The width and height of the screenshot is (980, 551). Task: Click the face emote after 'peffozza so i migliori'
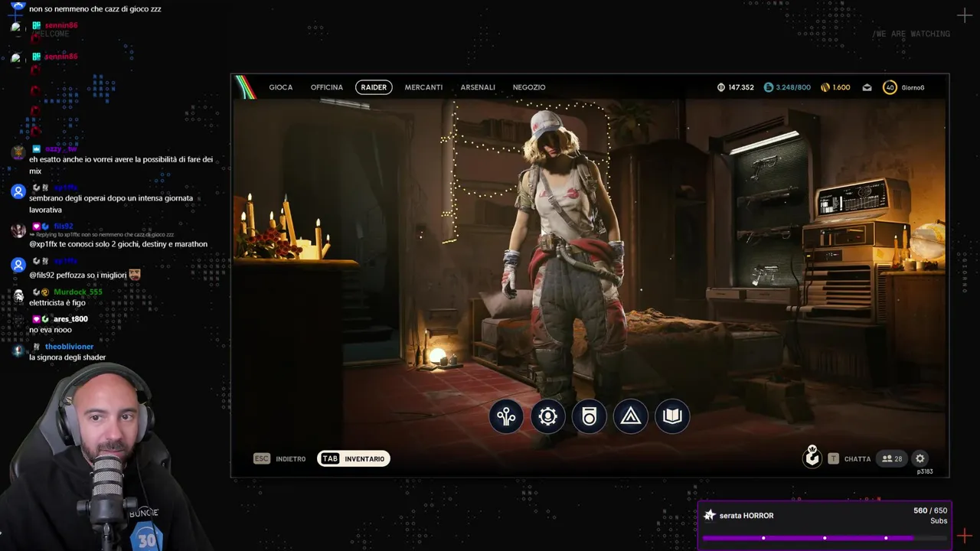click(135, 274)
